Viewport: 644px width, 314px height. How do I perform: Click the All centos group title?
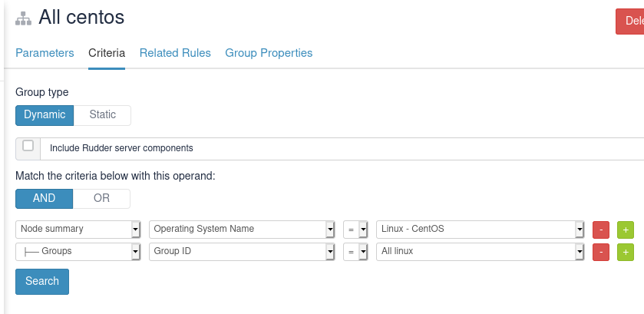pos(81,18)
